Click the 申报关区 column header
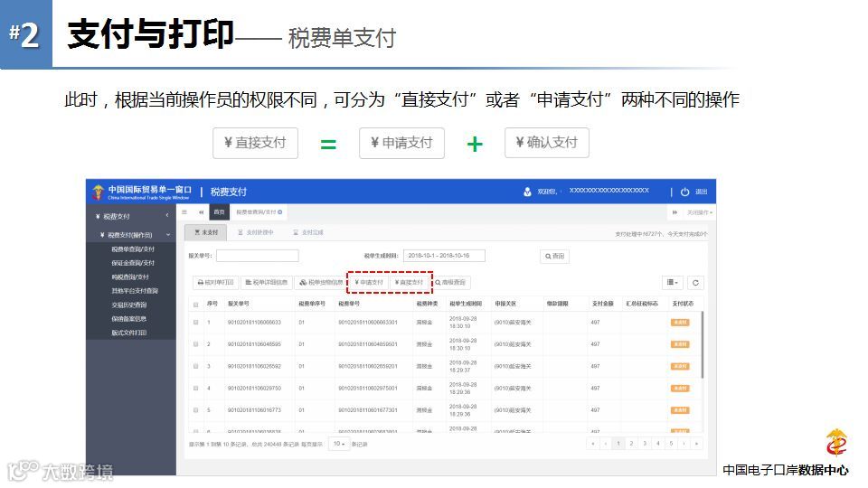 click(505, 304)
